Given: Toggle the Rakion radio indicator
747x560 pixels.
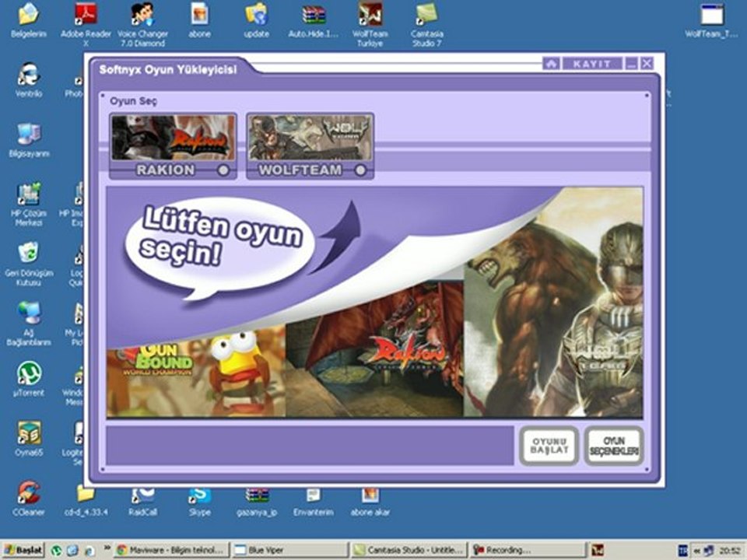Looking at the screenshot, I should [223, 170].
